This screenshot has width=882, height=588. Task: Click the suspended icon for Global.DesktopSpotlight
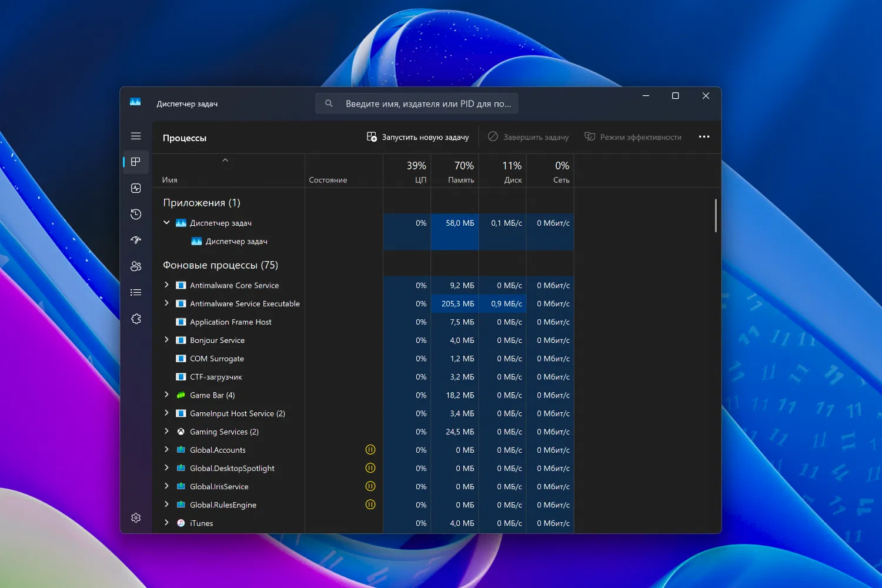coord(370,468)
